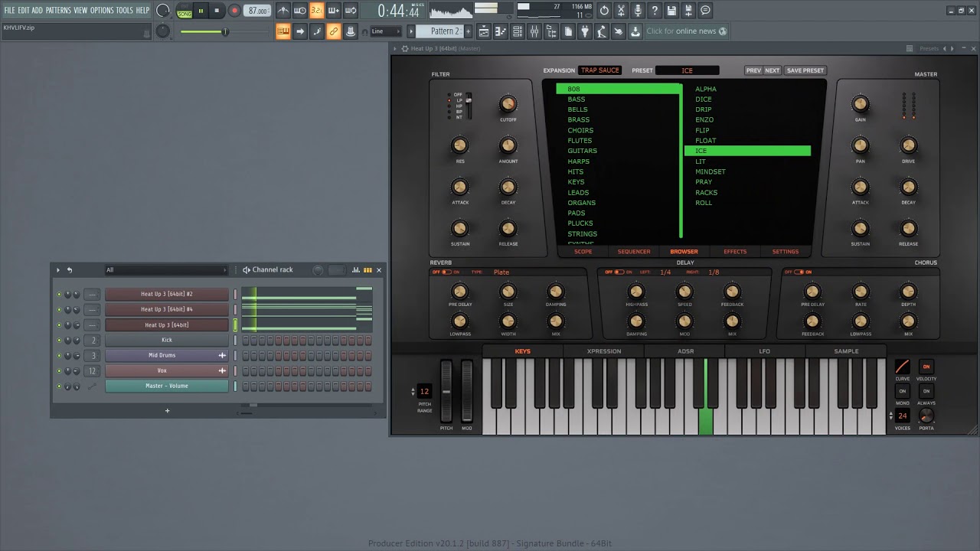Toggle the link/multilink controllers icon
980x551 pixels.
pos(334,31)
